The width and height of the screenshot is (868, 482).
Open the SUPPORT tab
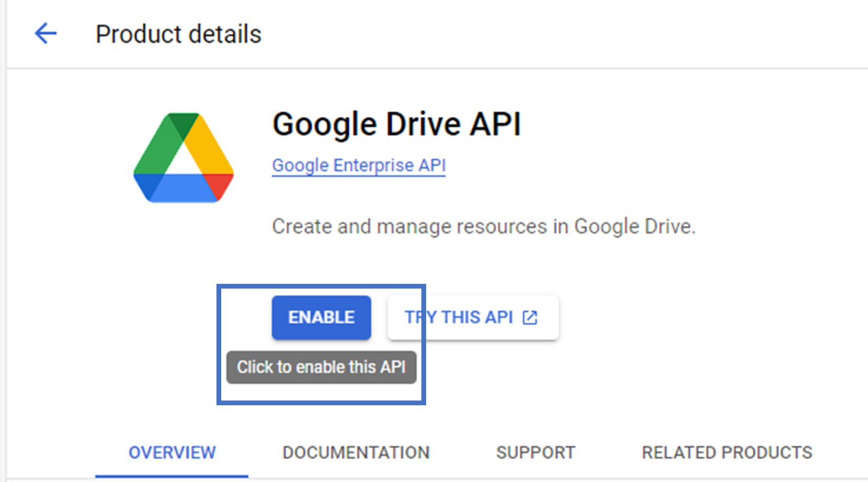(x=535, y=452)
